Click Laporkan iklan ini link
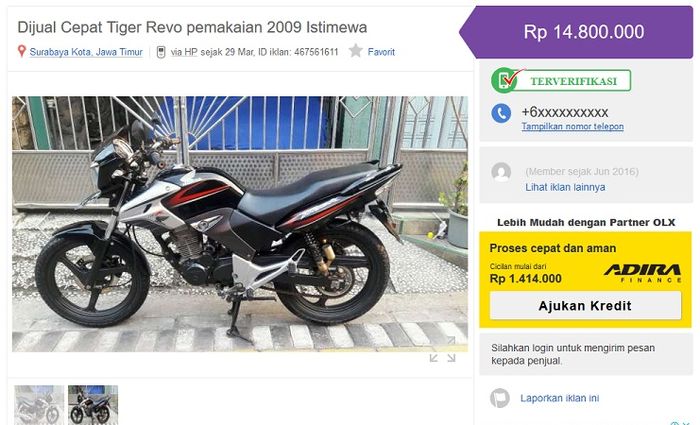700x425 pixels. 559,398
